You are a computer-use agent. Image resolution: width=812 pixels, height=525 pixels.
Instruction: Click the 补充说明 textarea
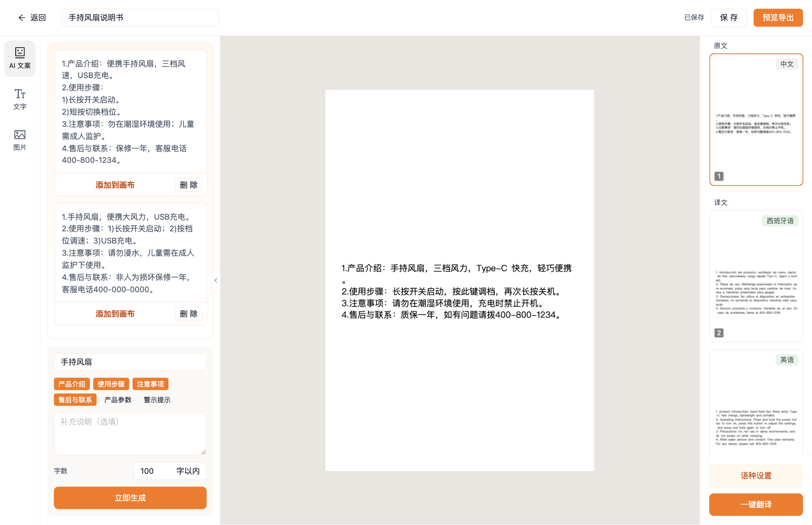(130, 434)
